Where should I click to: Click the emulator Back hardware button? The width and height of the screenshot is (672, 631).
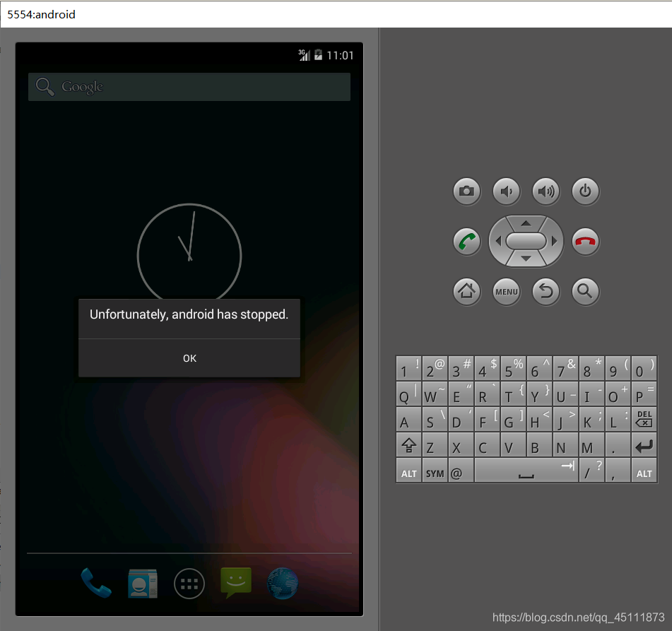546,292
